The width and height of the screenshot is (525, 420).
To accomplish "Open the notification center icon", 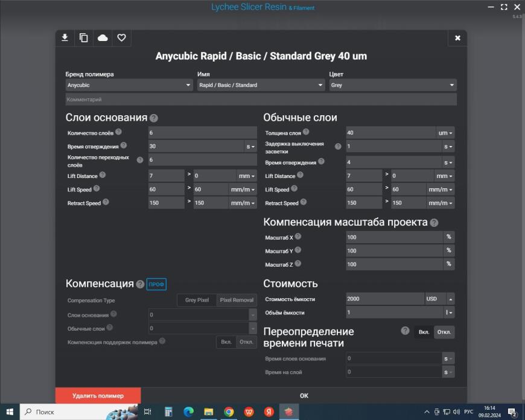I will click(x=512, y=412).
